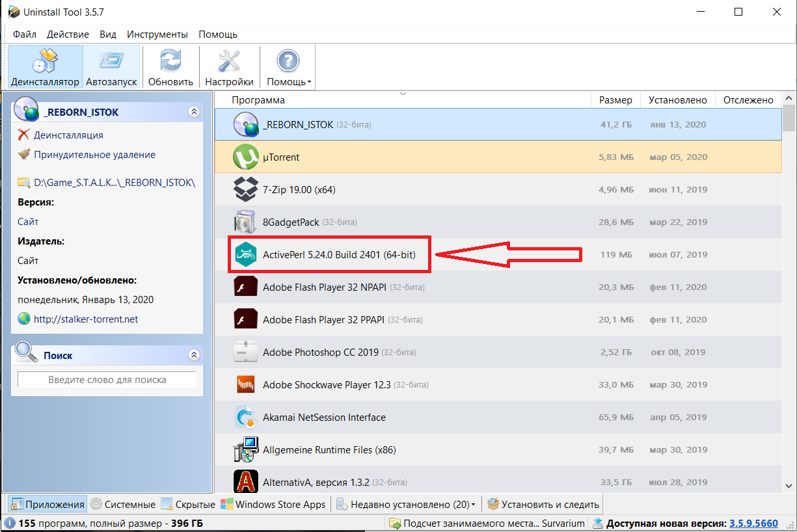797x532 pixels.
Task: Select the µTorrent icon
Action: 246,157
